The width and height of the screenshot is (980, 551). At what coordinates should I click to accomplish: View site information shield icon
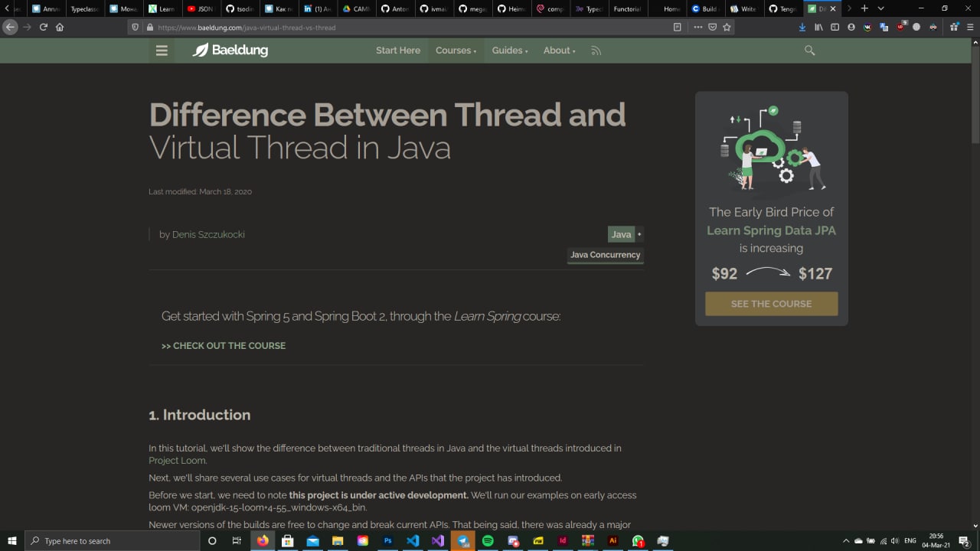[135, 27]
